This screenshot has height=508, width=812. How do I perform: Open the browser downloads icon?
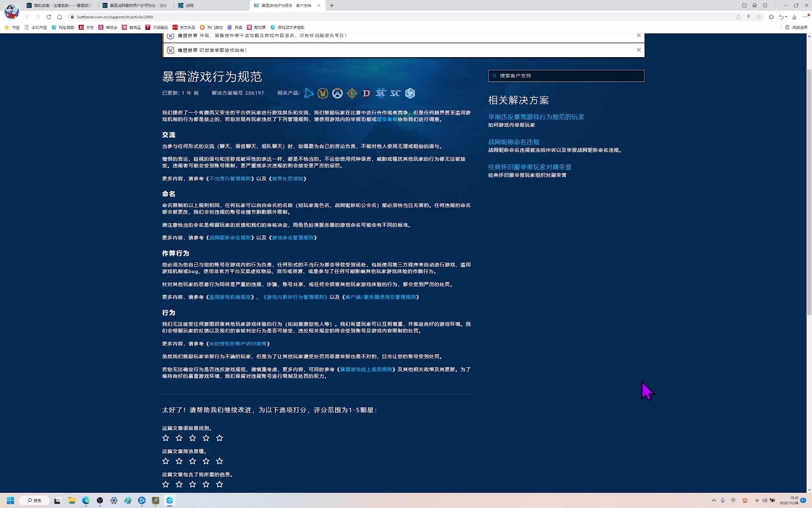tap(794, 17)
